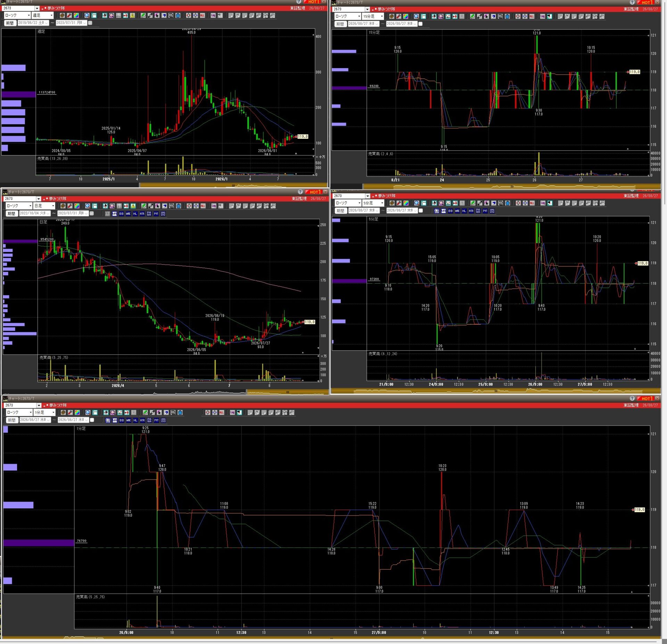
Task: Open the 1分足 timeframe dropdown
Action: pos(44,412)
